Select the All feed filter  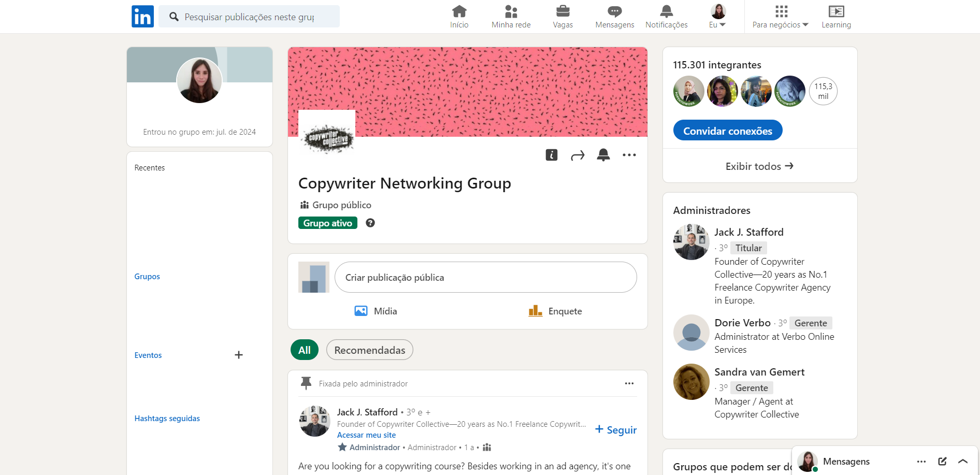click(x=305, y=350)
